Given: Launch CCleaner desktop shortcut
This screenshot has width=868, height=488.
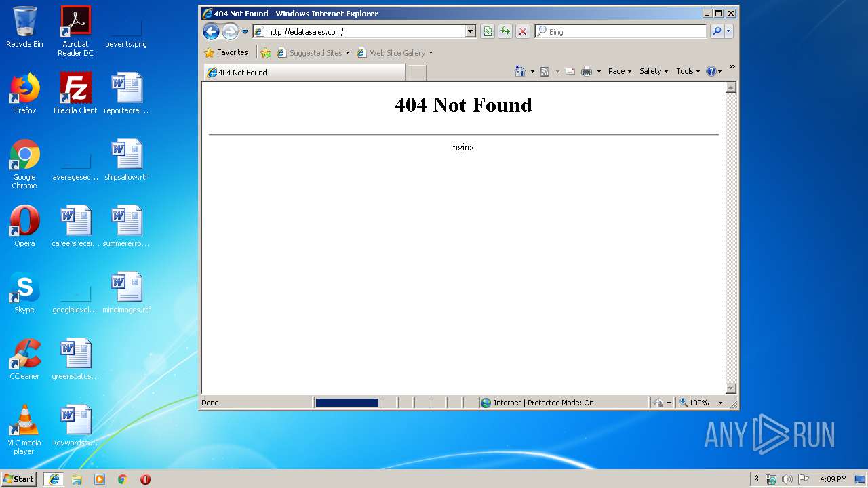Looking at the screenshot, I should pyautogui.click(x=24, y=359).
